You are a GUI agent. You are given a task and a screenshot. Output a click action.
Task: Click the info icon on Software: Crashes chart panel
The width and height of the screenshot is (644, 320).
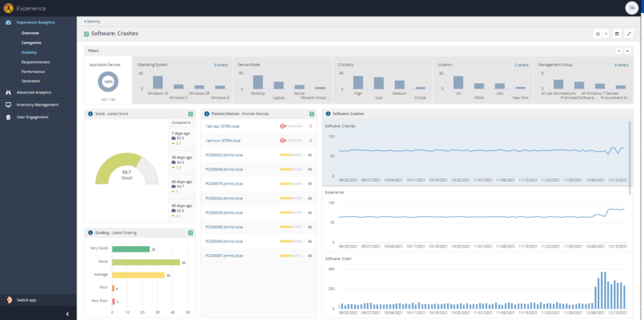tap(328, 113)
